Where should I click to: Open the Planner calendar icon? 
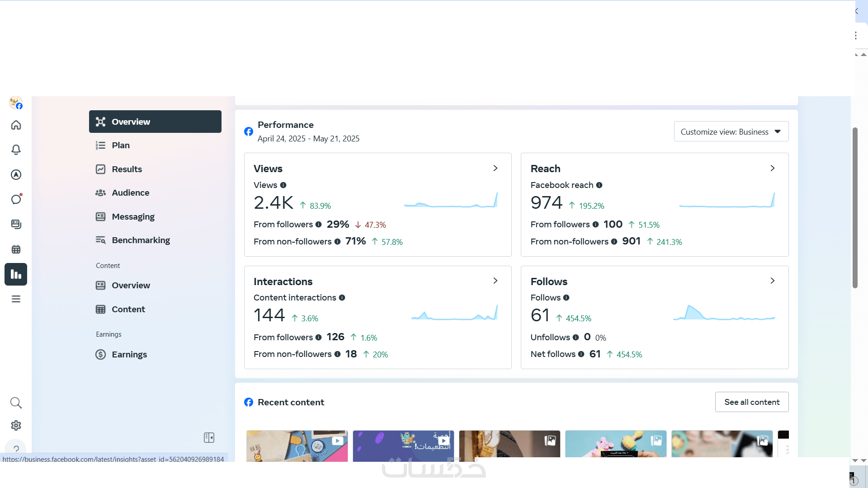(16, 249)
